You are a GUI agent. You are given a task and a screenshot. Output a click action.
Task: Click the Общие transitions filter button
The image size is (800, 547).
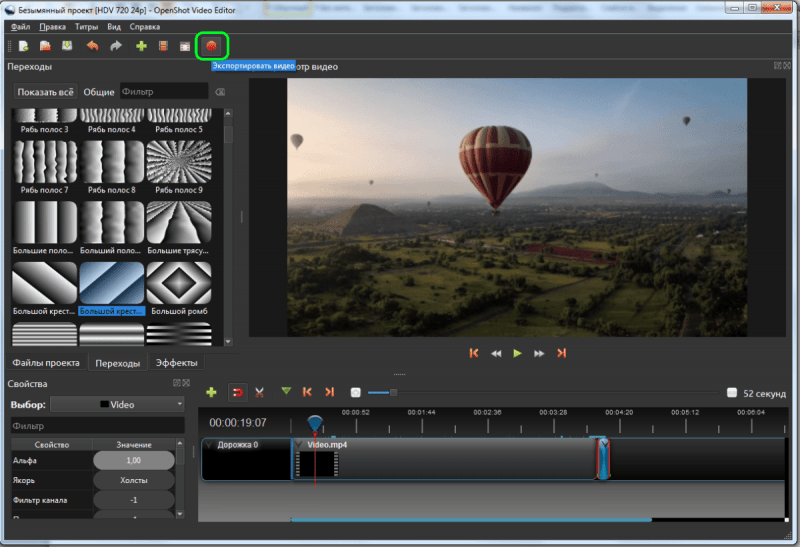tap(98, 92)
